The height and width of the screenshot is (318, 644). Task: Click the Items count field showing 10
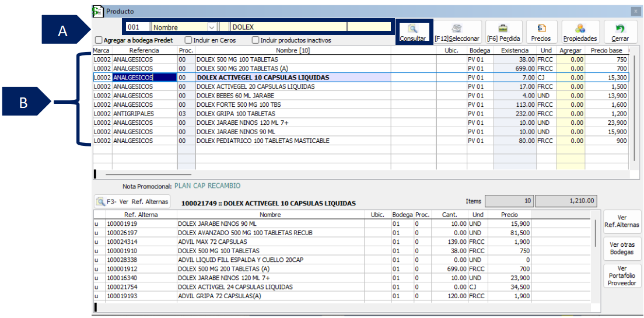point(509,201)
